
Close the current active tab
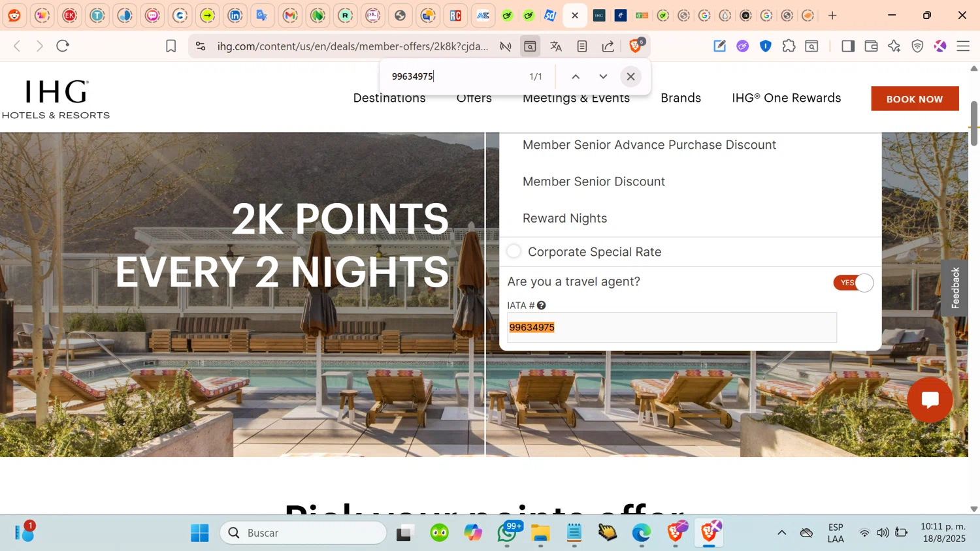pos(575,15)
